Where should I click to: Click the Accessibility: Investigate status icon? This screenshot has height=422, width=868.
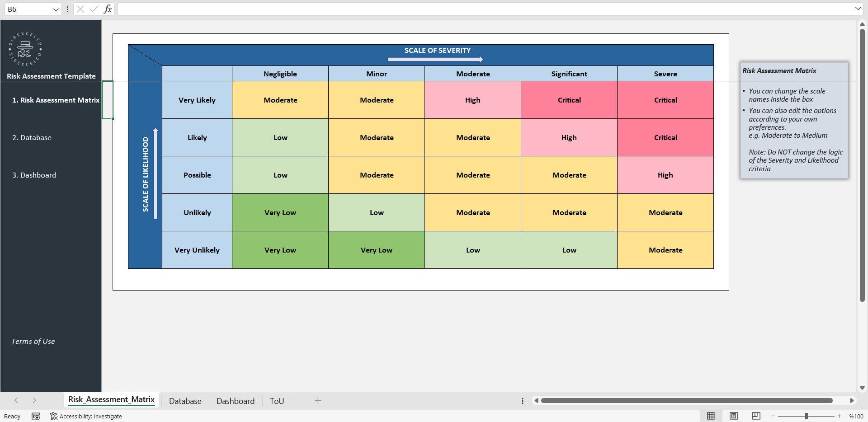[x=86, y=416]
